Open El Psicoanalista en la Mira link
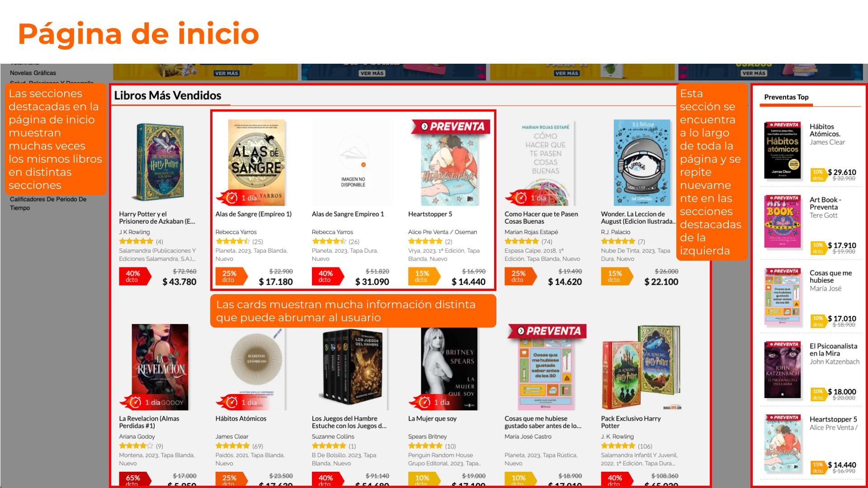Viewport: 868px width, 488px height. pyautogui.click(x=833, y=350)
